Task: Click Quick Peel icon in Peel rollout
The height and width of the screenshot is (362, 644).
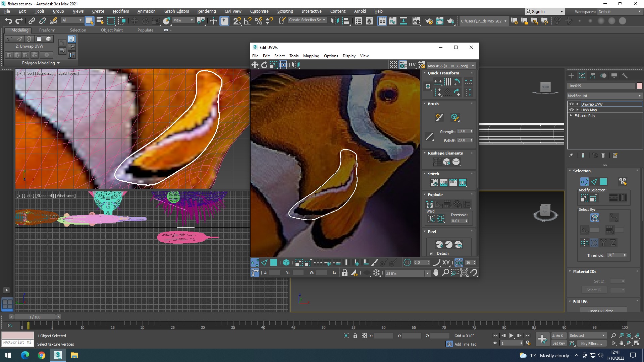Action: pos(439,245)
